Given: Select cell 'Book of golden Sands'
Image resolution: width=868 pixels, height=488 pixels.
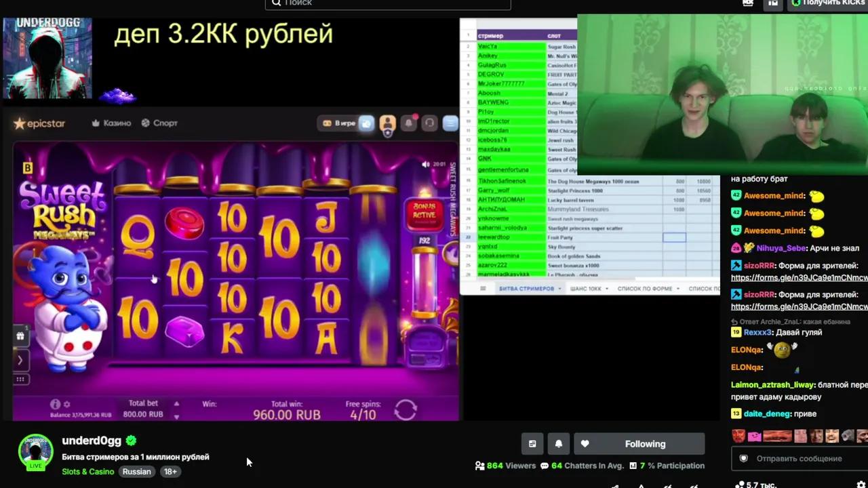Looking at the screenshot, I should (x=604, y=256).
